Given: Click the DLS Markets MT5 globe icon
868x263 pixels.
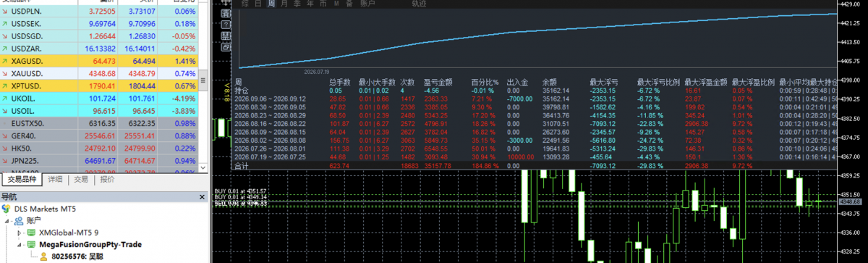Looking at the screenshot, I should 7,208.
